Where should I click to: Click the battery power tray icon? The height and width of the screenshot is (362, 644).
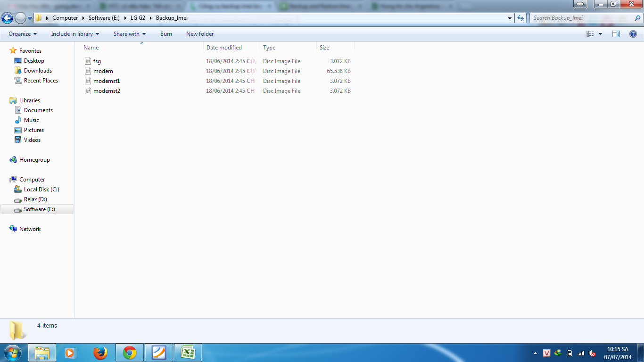coord(570,353)
